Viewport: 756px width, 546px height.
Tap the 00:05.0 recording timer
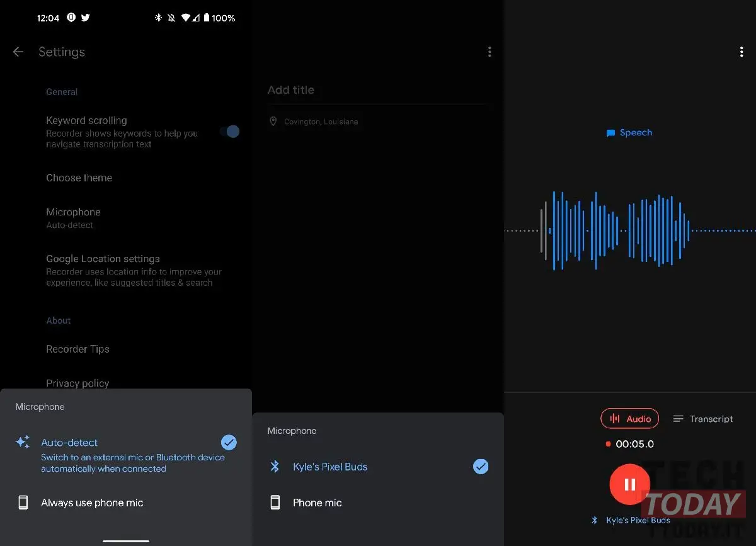pyautogui.click(x=635, y=444)
